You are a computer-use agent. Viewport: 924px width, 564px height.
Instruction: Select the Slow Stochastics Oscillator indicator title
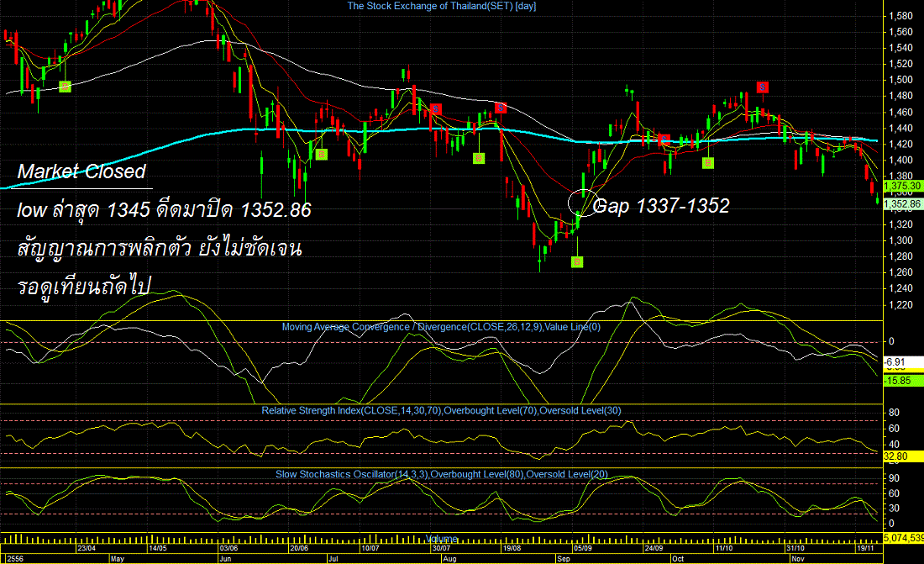[441, 474]
